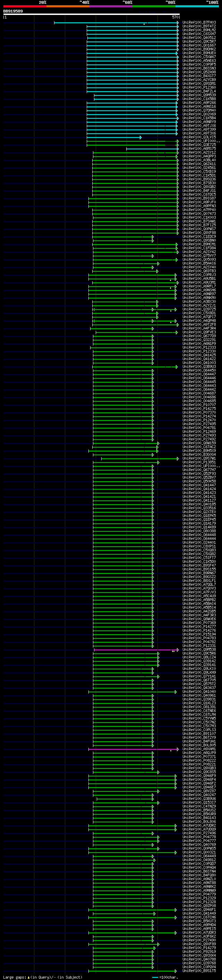Select the UniRef100_Q9XF89 label
Image resolution: width=222 pixels, height=980 pixels.
point(199,944)
